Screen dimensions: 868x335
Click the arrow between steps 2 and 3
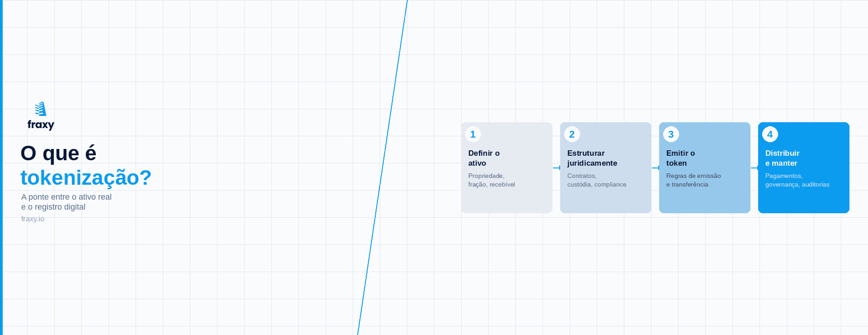(x=656, y=167)
